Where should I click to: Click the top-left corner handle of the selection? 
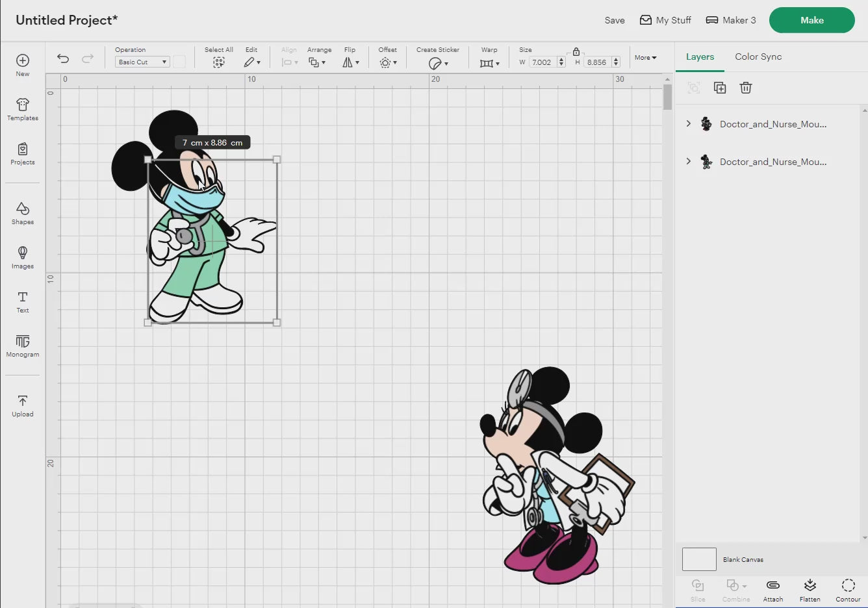pos(148,159)
